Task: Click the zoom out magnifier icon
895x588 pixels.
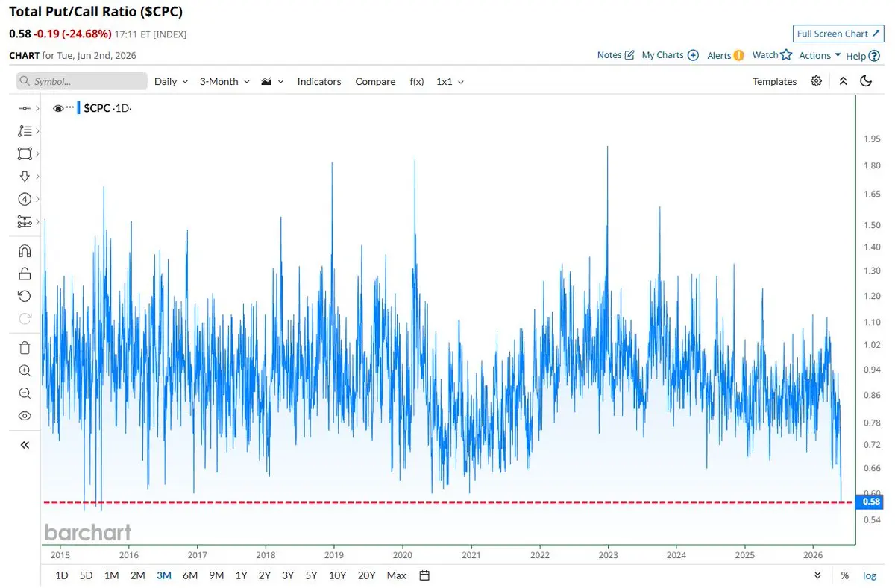Action: tap(25, 393)
